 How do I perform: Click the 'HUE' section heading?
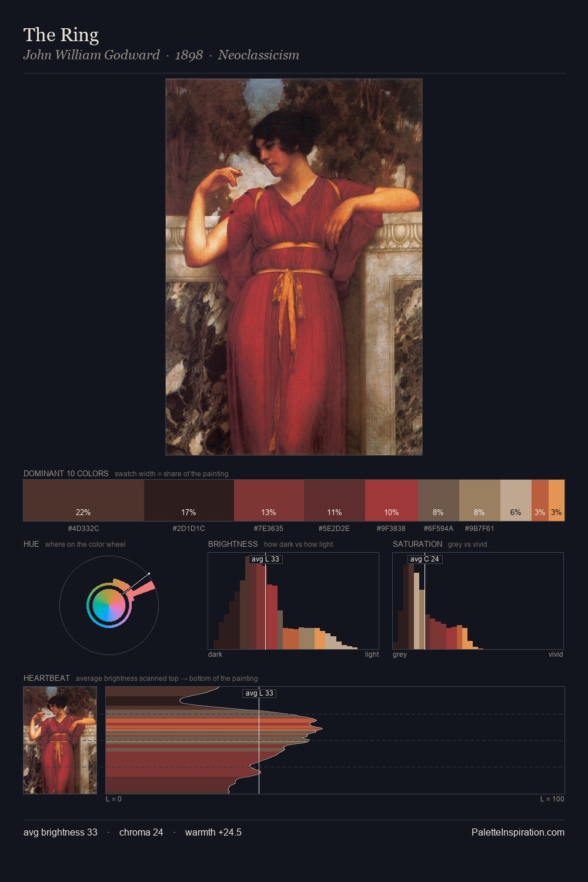tap(31, 544)
